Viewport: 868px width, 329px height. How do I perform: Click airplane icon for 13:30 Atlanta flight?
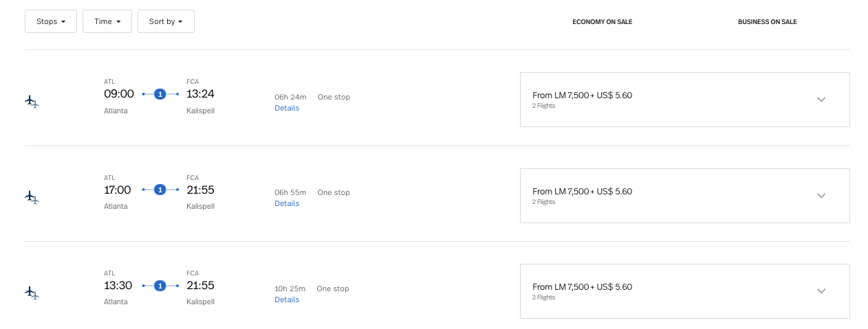click(x=32, y=293)
